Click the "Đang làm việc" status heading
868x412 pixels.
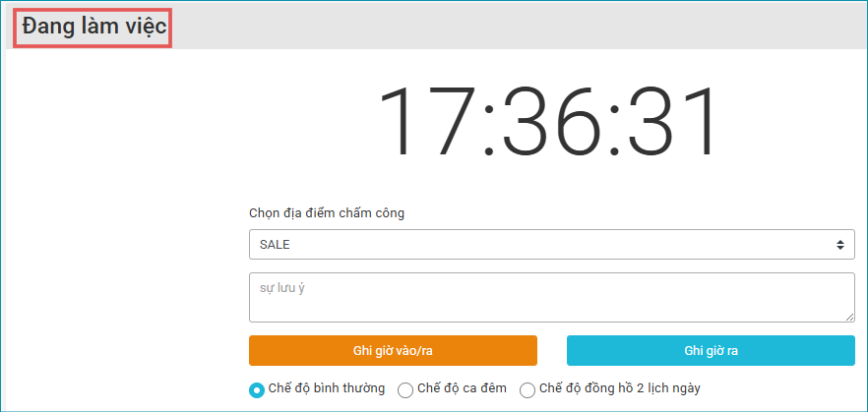click(94, 26)
